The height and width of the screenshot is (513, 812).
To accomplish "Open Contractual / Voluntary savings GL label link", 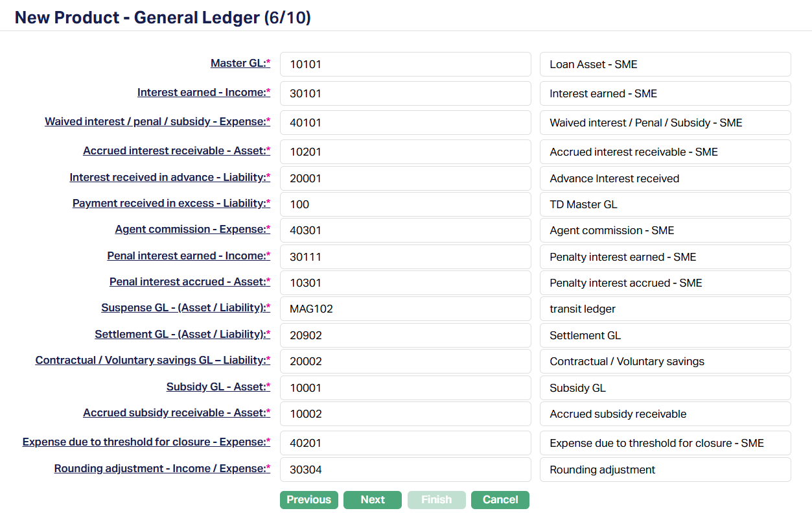I will [150, 361].
